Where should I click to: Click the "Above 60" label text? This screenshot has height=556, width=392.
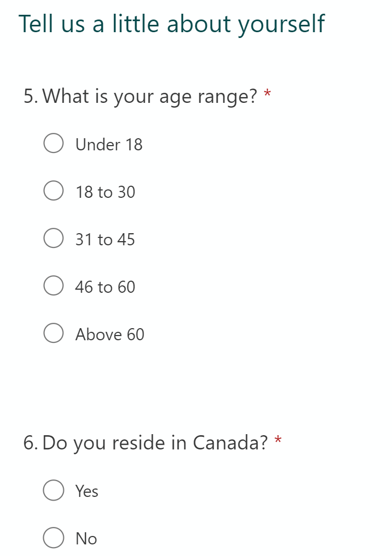(x=110, y=334)
